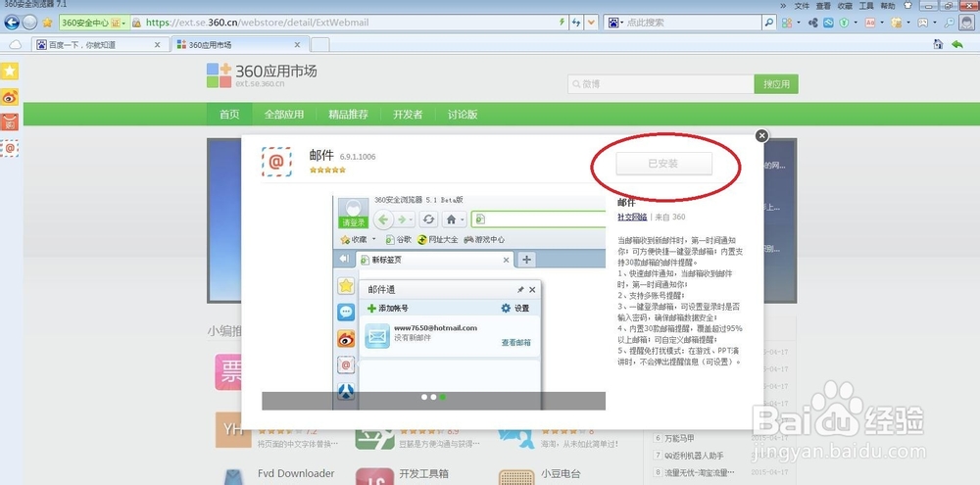Select 全部应用 in green navigation bar
Image resolution: width=980 pixels, height=485 pixels.
284,115
